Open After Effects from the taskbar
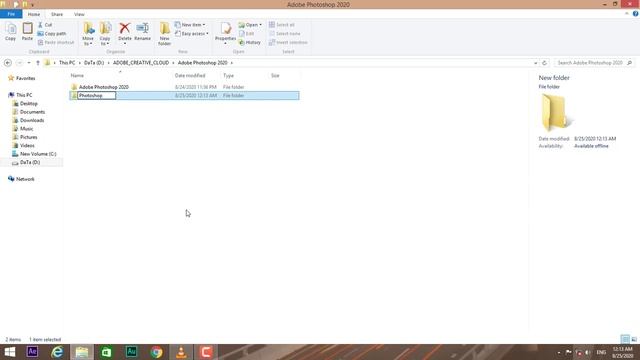This screenshot has width=640, height=360. click(33, 352)
